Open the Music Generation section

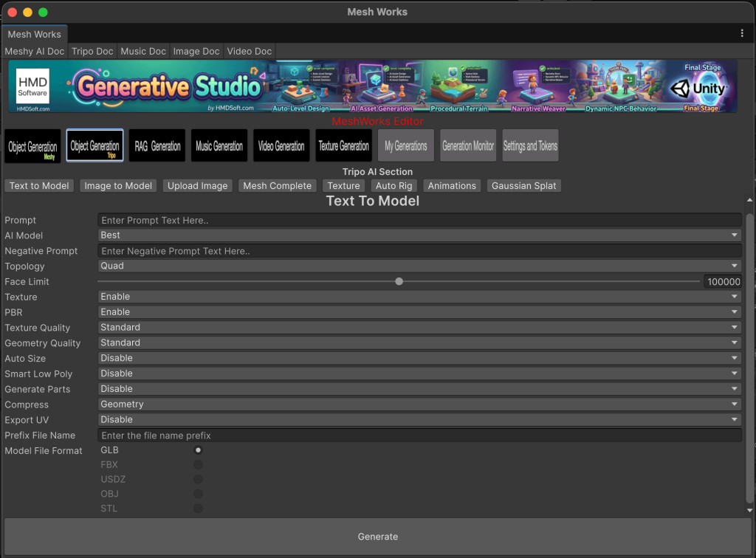pos(219,145)
